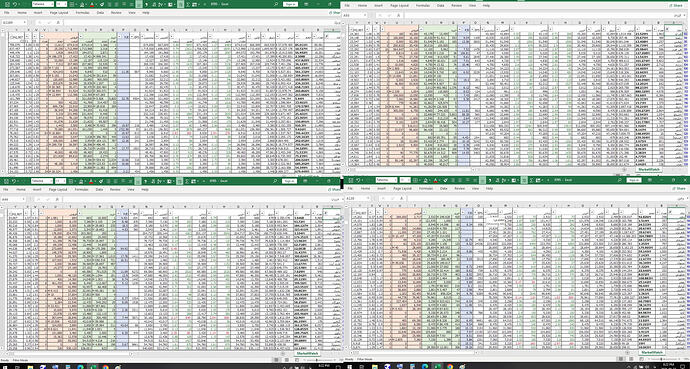690x369 pixels.
Task: Click Name Box showing A44 in bottom-left window
Action: coord(13,199)
